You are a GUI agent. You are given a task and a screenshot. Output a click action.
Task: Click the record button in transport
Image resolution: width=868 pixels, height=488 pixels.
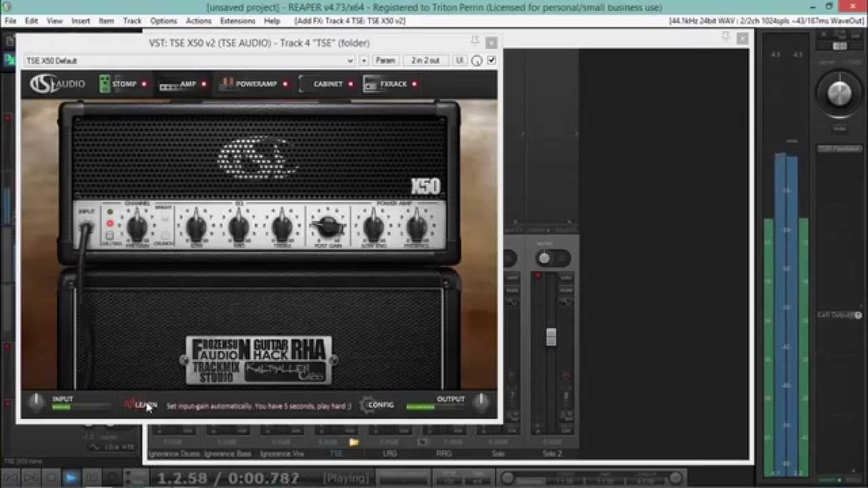click(111, 477)
